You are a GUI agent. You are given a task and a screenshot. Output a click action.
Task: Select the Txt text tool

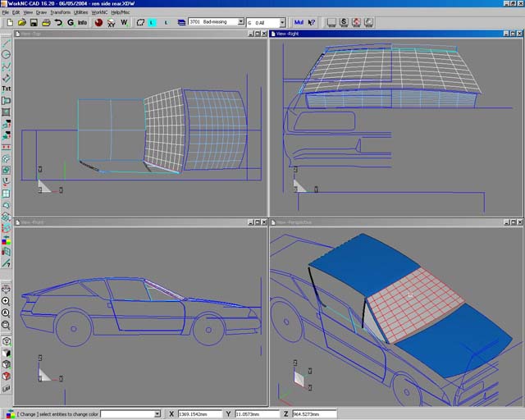click(x=6, y=89)
